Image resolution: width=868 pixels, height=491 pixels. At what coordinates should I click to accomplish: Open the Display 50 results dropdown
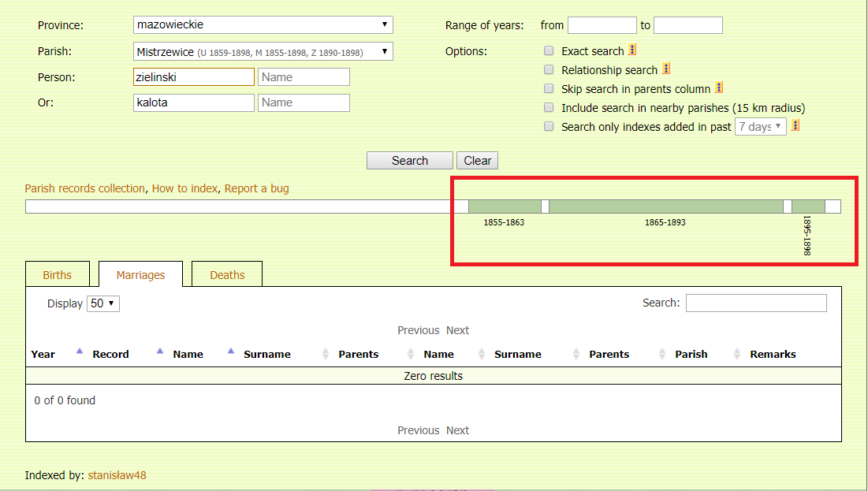point(102,303)
